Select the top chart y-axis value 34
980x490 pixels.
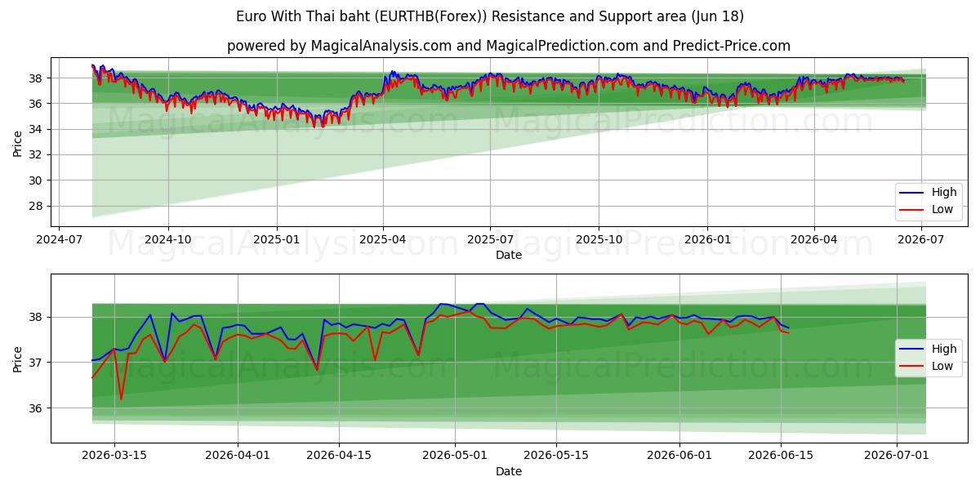pos(38,129)
